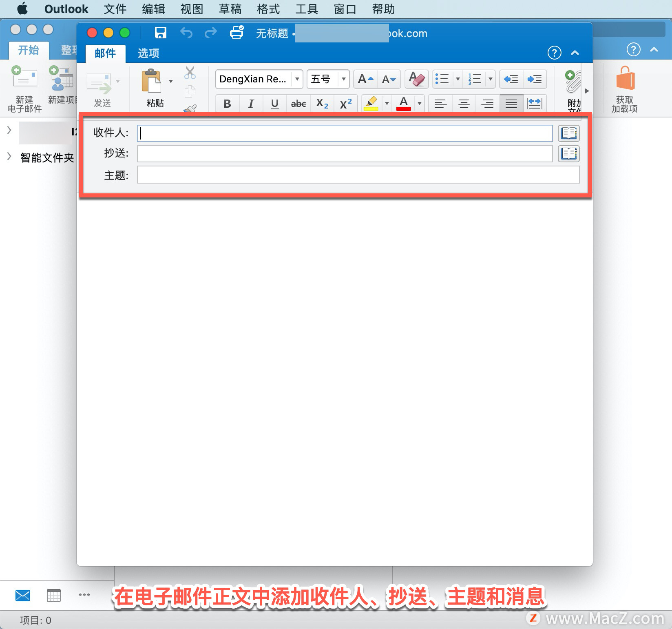Increase indent

(535, 79)
